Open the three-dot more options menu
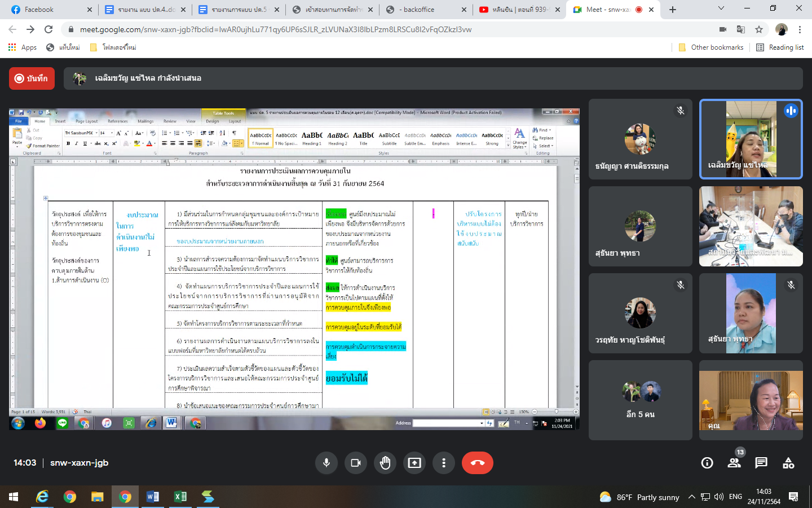 tap(444, 463)
